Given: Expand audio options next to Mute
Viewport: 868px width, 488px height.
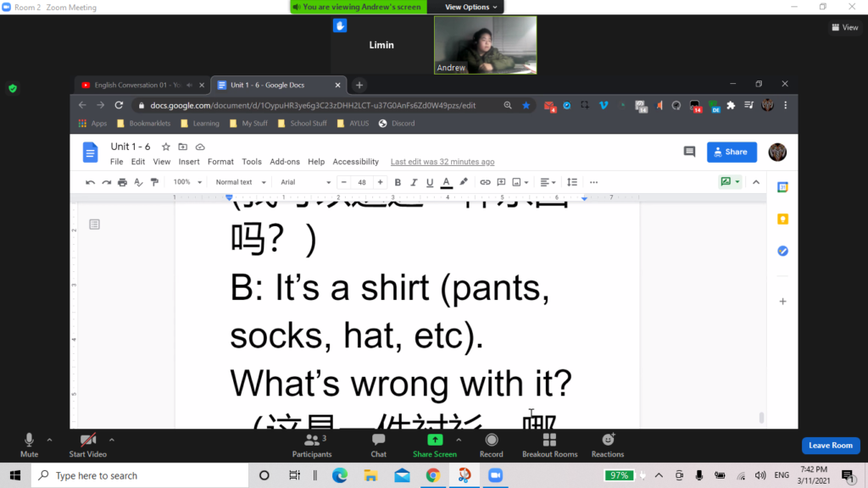Looking at the screenshot, I should [x=49, y=440].
